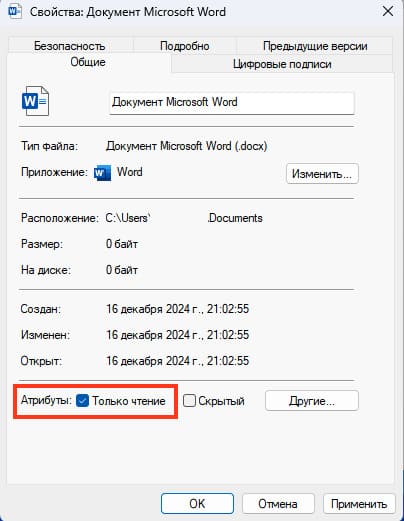Click the Создан date value
The image size is (404, 521).
[x=177, y=309]
